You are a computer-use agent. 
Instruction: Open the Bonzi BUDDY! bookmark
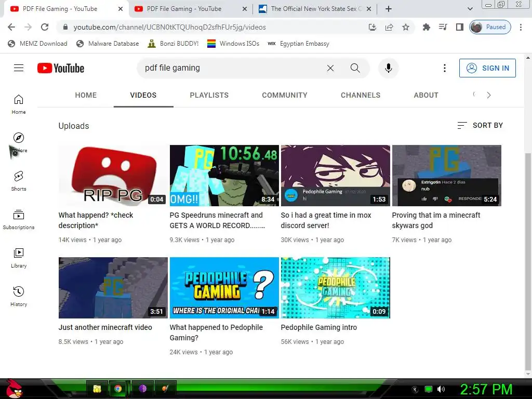(173, 44)
